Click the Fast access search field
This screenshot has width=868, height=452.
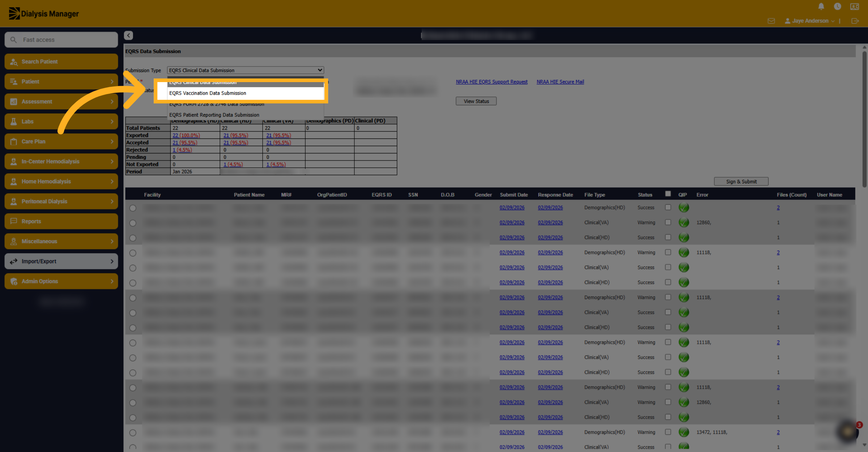click(x=61, y=40)
